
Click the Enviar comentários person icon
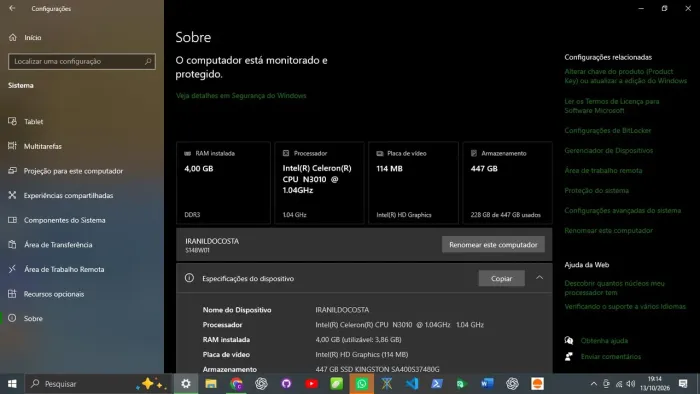click(569, 357)
